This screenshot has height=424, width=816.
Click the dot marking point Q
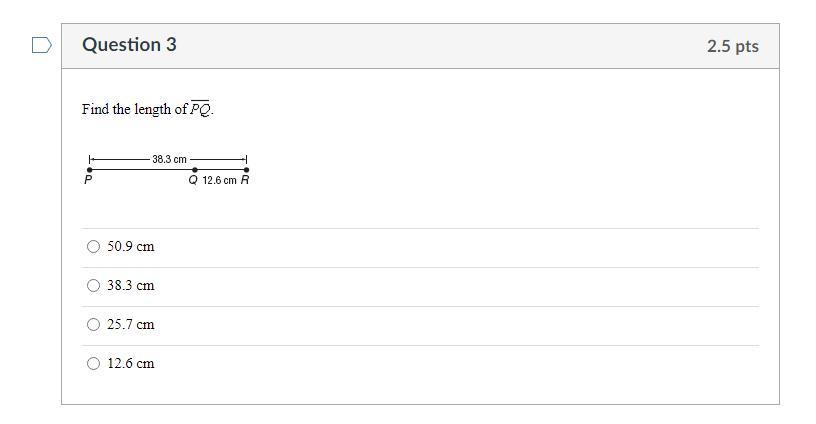pyautogui.click(x=194, y=170)
